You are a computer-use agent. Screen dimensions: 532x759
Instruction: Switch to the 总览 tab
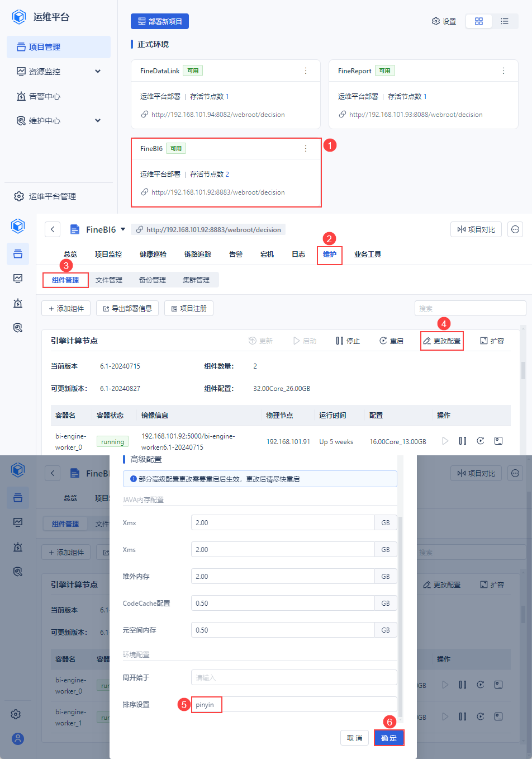[x=70, y=254]
